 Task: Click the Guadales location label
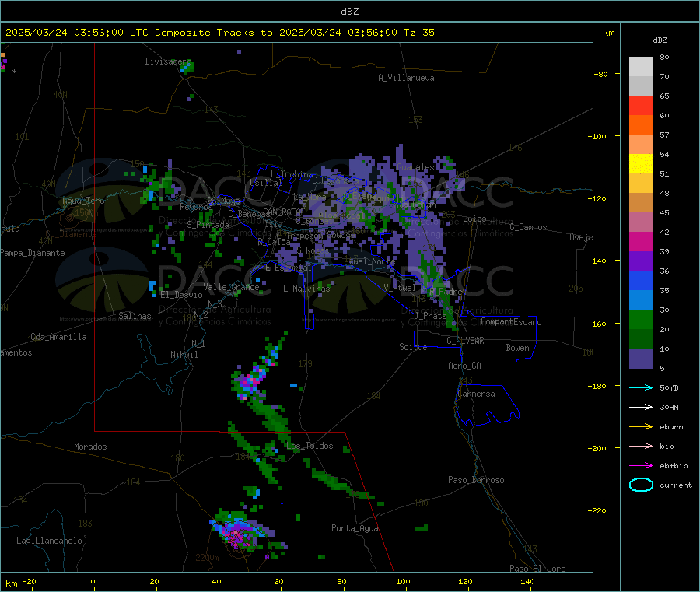415,167
